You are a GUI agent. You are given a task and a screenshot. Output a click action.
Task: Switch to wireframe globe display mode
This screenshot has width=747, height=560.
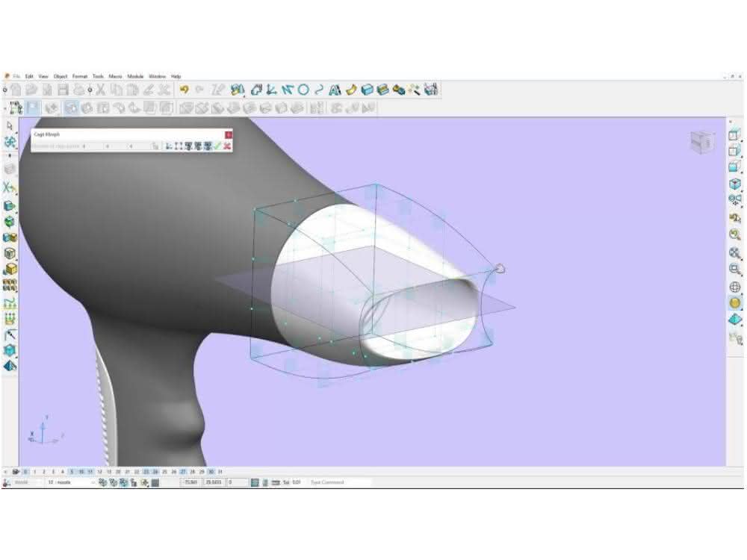click(734, 287)
